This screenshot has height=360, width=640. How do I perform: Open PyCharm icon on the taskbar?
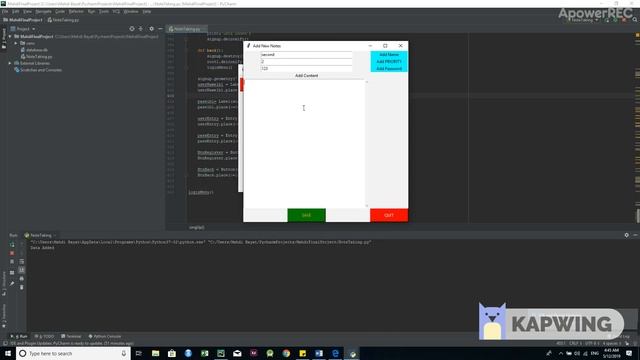(x=221, y=353)
